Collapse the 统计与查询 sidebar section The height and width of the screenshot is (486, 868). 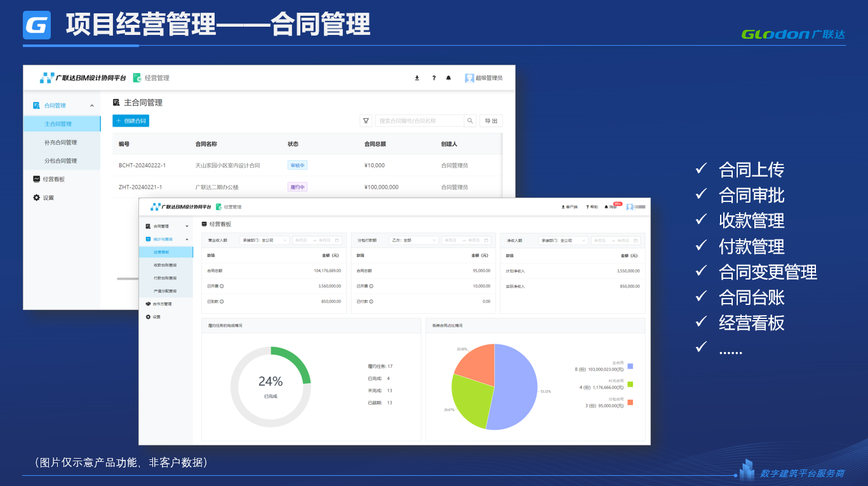click(187, 239)
